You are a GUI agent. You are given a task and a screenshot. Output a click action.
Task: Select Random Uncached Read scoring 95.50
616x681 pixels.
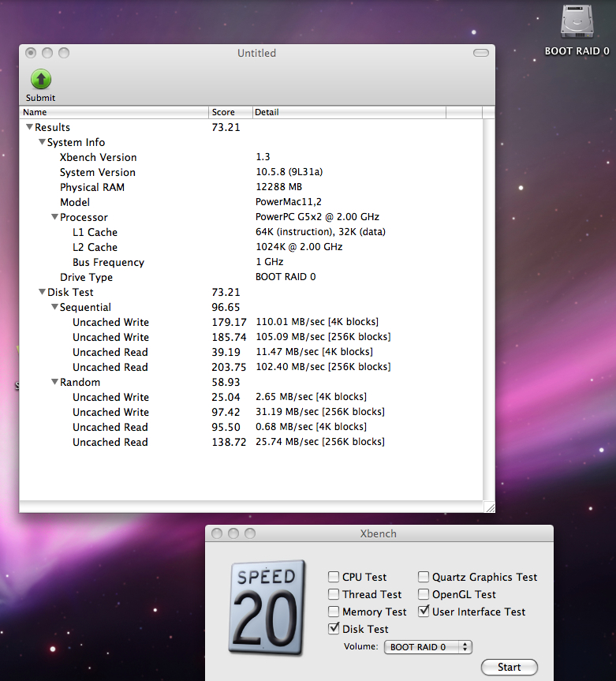pyautogui.click(x=251, y=427)
